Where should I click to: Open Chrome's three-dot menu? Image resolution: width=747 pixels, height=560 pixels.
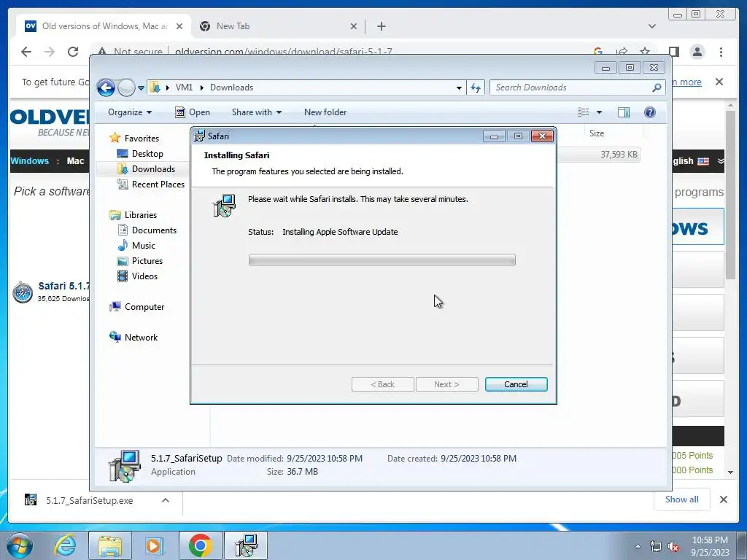[x=721, y=52]
